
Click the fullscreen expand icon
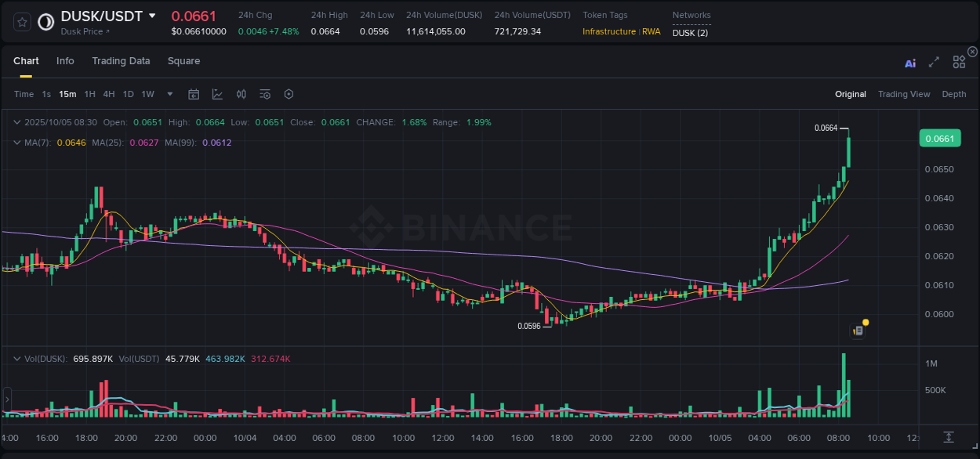click(934, 62)
